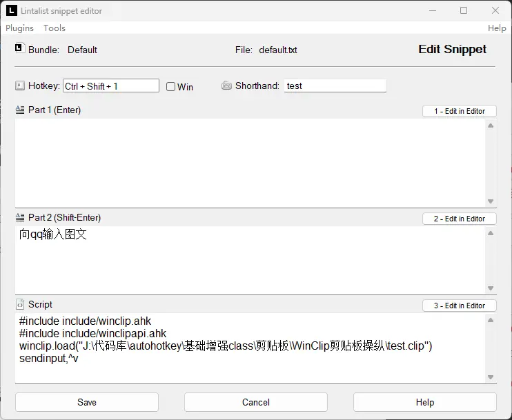The image size is (512, 420).
Task: Click the winclip.load script line
Action: (226, 346)
